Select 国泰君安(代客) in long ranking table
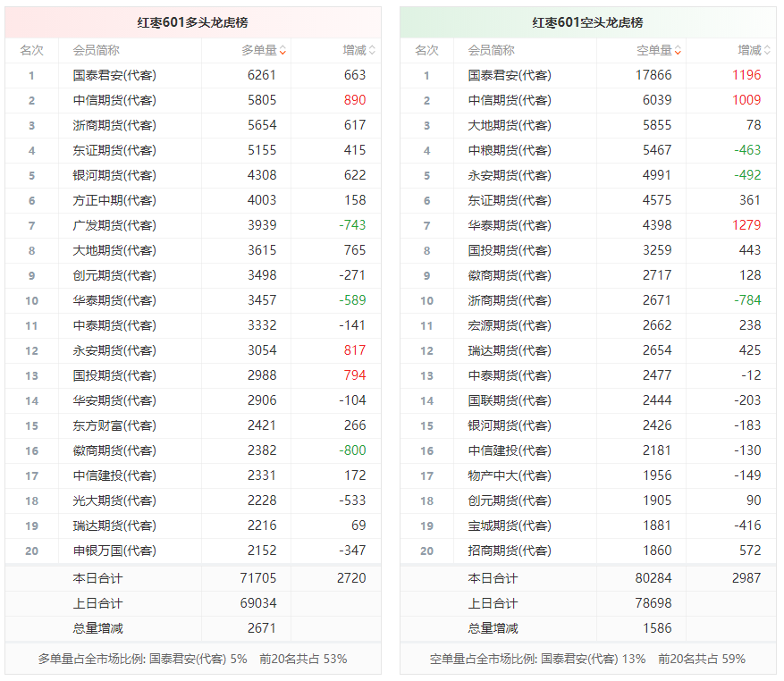 pos(114,75)
